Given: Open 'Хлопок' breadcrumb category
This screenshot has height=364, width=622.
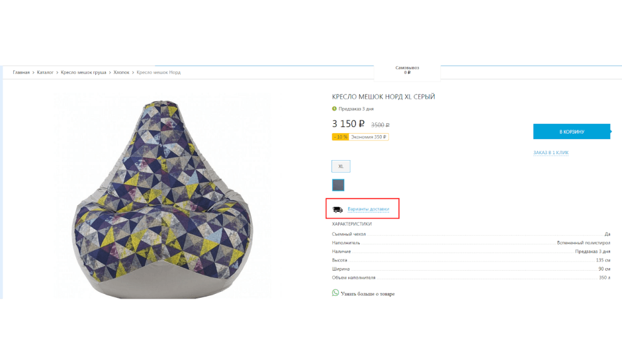Looking at the screenshot, I should click(121, 72).
